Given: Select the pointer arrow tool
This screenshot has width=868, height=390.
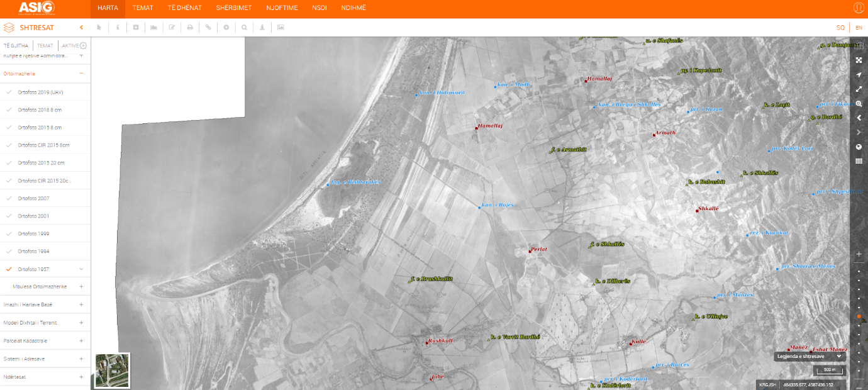Looking at the screenshot, I should tap(99, 28).
